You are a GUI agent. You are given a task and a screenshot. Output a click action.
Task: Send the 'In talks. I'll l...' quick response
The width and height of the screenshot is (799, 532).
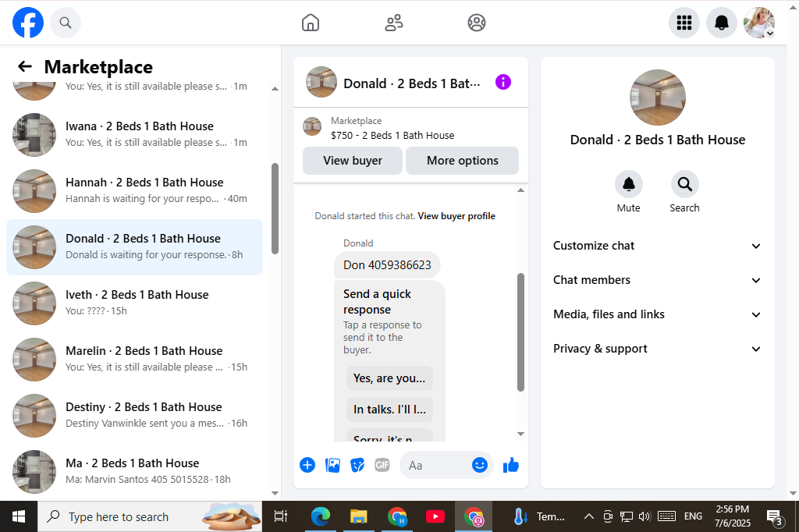tap(389, 410)
